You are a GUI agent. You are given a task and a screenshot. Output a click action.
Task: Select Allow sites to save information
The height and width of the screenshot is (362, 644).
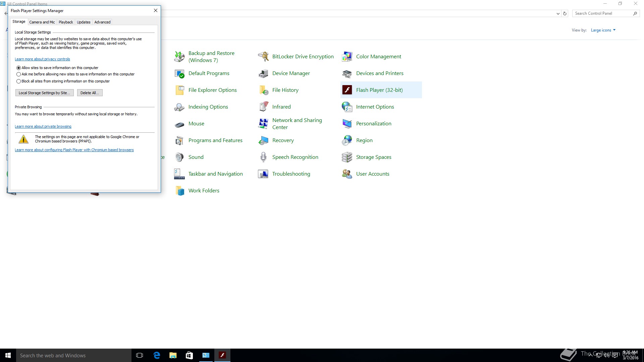click(18, 68)
